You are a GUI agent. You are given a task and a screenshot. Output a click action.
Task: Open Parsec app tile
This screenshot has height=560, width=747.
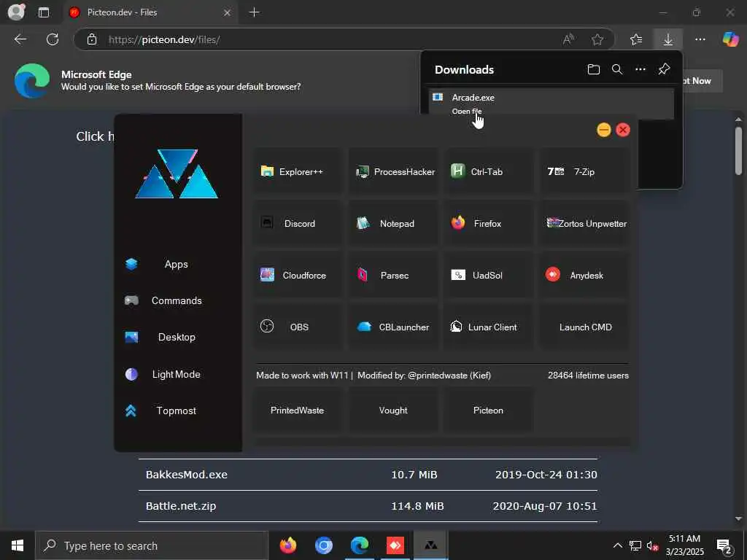(x=393, y=275)
